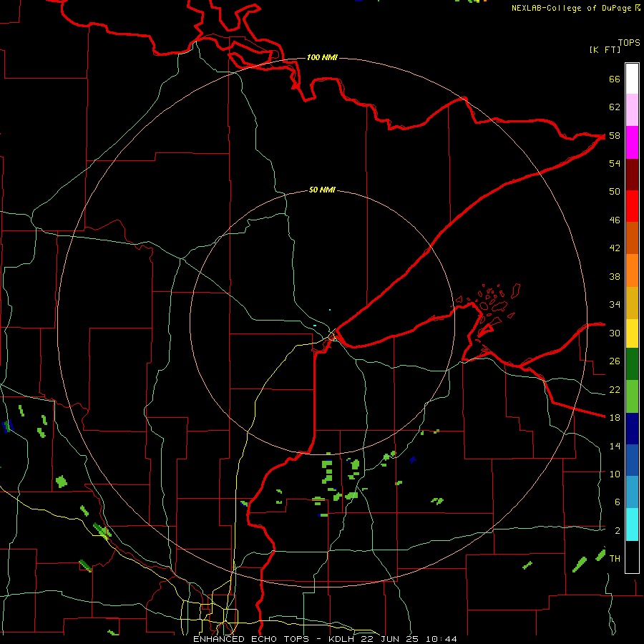644x644 pixels.
Task: Select the dark red legend color band
Action: pos(632,175)
